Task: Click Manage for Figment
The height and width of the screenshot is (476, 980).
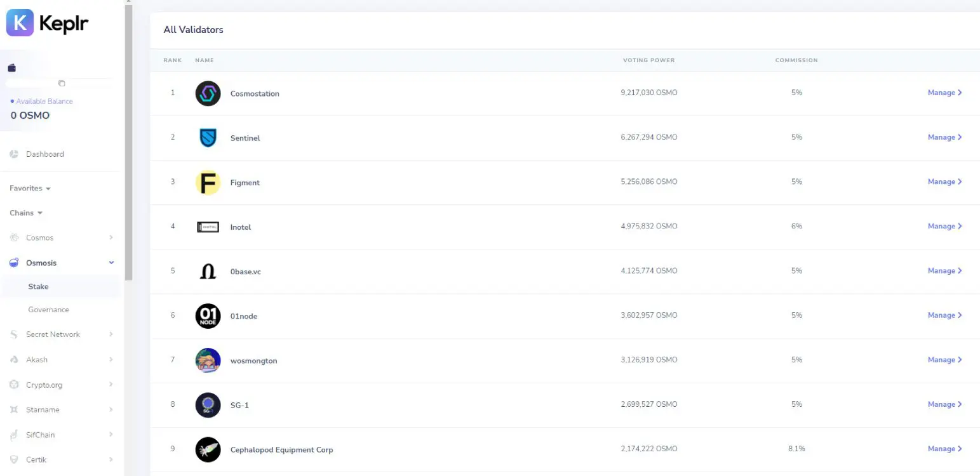Action: (944, 182)
